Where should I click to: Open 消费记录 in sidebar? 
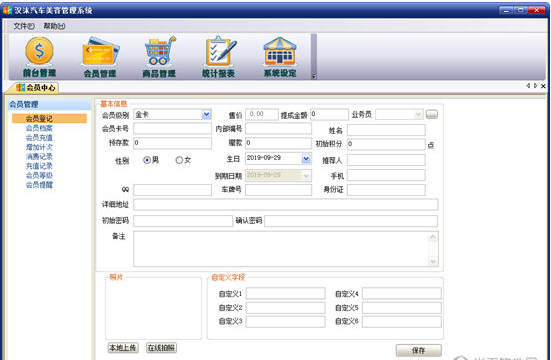pos(39,156)
